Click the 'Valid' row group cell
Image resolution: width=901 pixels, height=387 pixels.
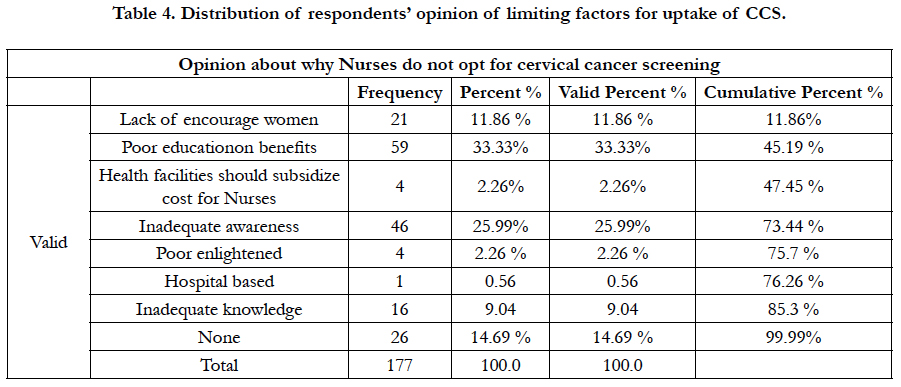48,242
